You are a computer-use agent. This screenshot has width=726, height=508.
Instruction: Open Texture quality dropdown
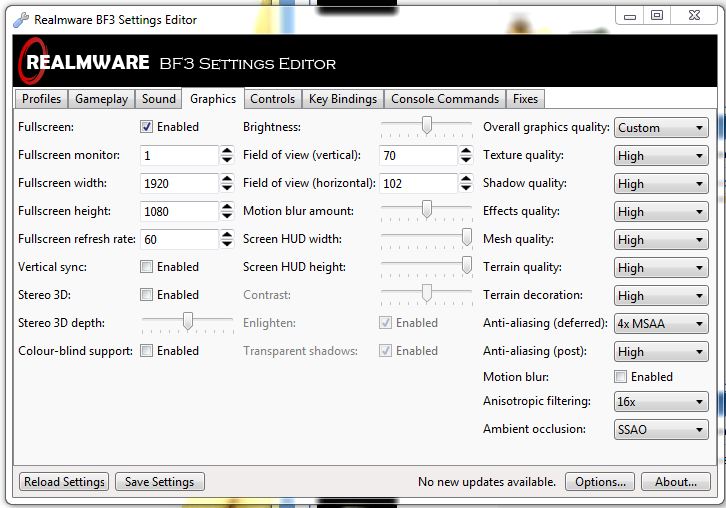pos(661,156)
